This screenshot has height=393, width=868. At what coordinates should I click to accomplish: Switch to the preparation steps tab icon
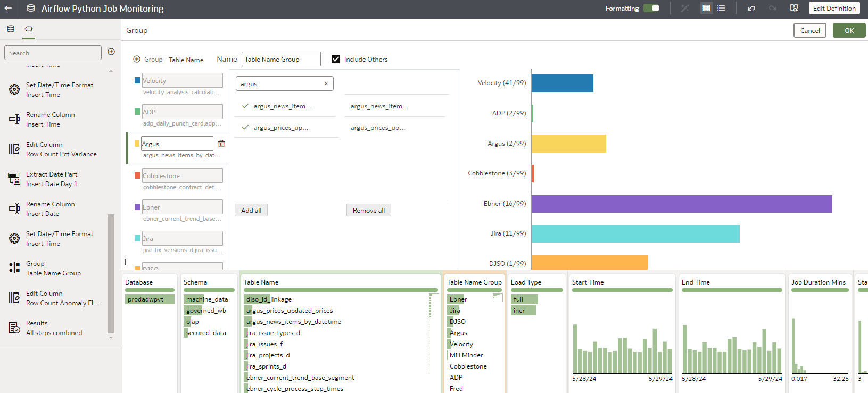[x=29, y=29]
